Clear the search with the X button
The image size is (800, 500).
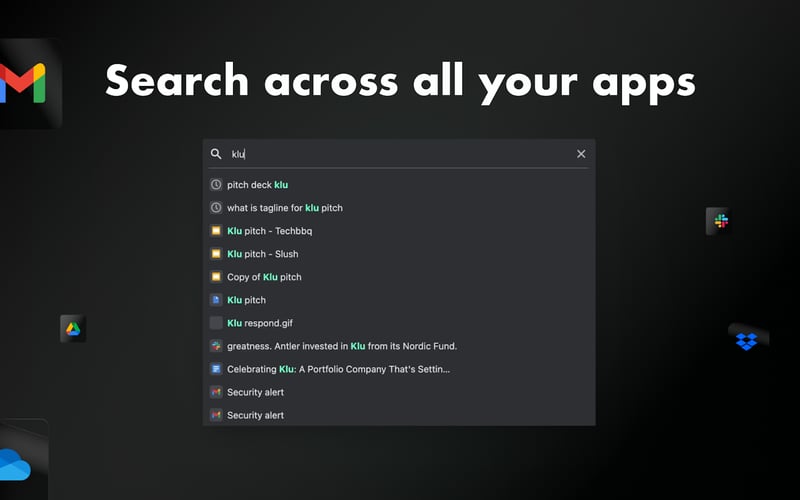click(x=581, y=154)
